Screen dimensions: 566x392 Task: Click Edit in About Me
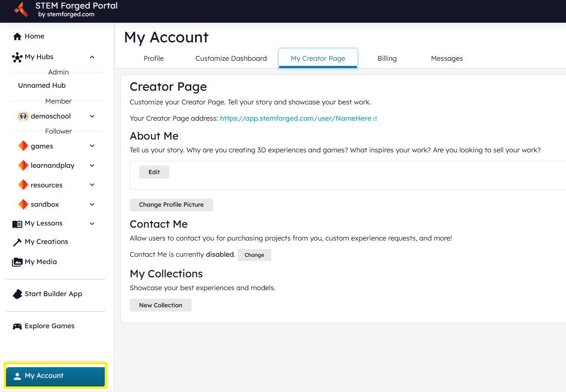pyautogui.click(x=154, y=172)
